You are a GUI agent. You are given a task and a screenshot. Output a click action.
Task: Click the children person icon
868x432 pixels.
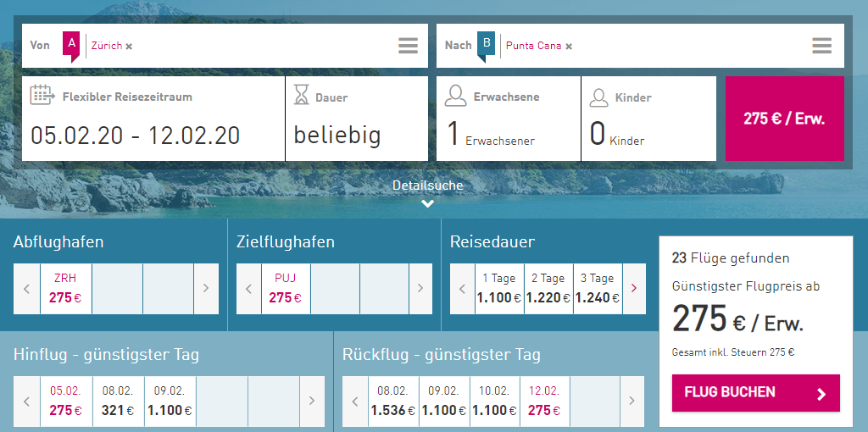[599, 96]
